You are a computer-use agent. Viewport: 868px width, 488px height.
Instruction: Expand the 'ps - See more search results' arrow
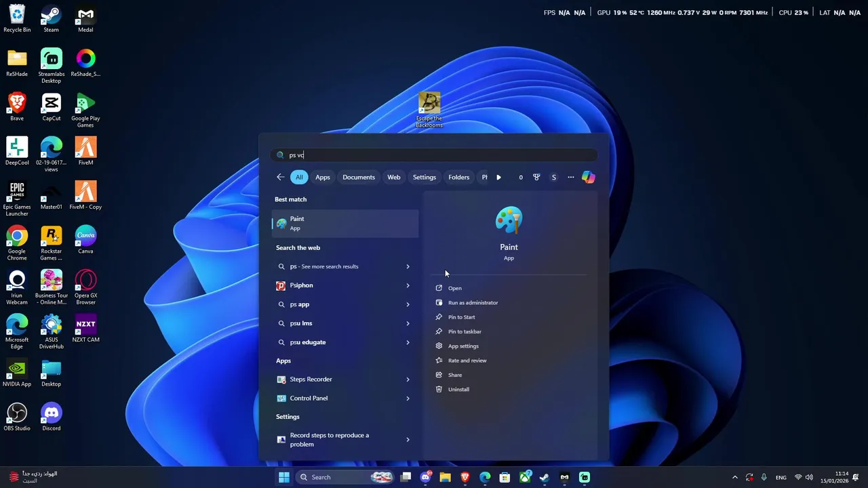[408, 266]
